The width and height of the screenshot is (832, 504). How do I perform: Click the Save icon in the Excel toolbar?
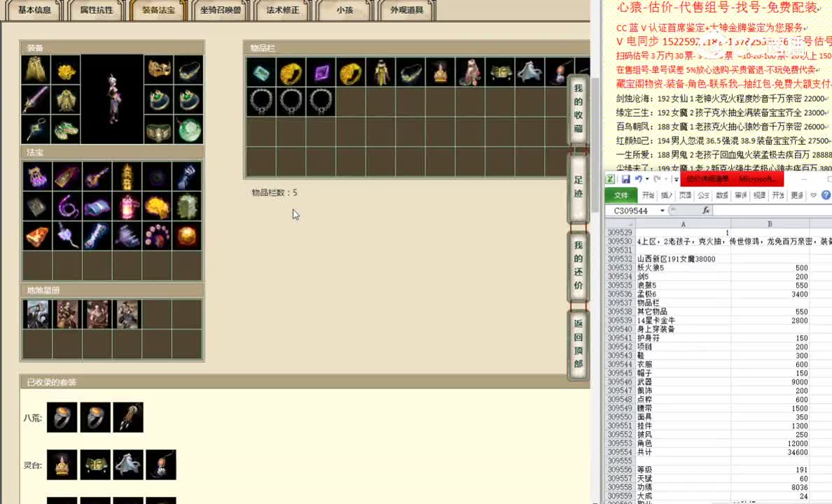click(x=625, y=179)
